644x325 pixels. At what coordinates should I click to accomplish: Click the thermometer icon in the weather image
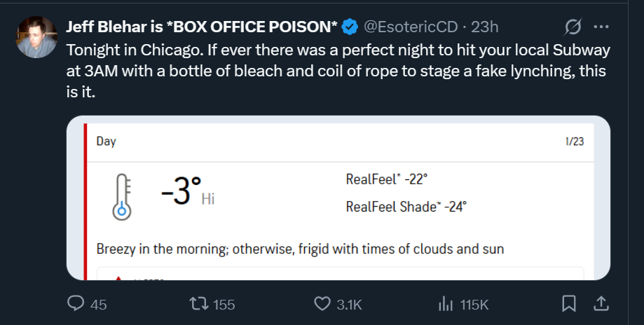[122, 195]
